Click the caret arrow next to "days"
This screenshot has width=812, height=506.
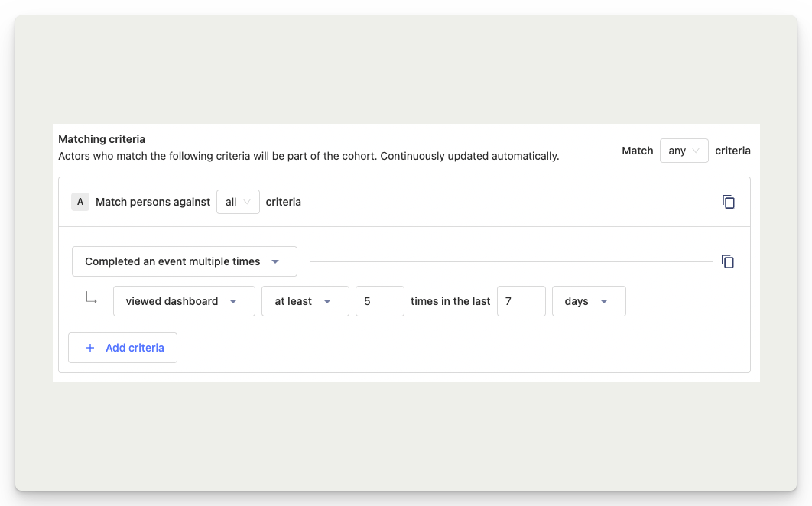[x=604, y=301]
